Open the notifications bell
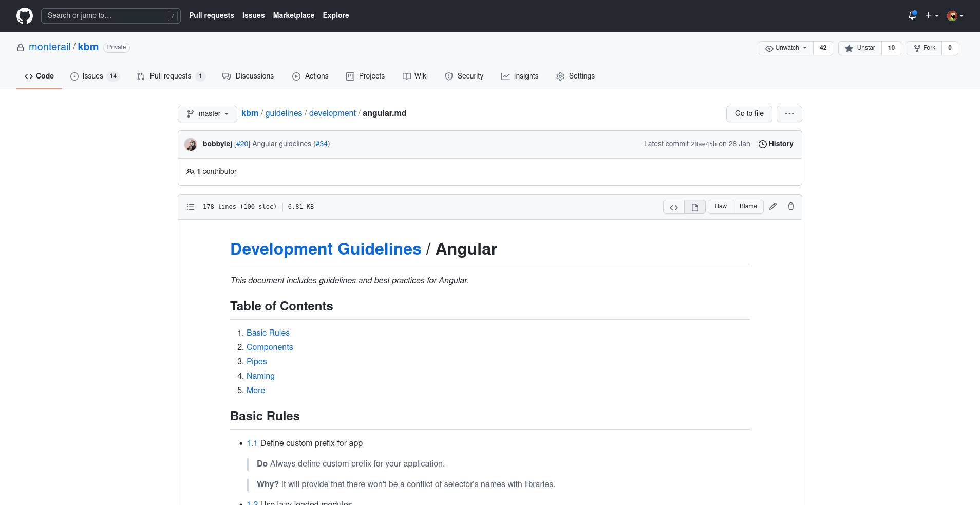The image size is (980, 505). coord(912,16)
